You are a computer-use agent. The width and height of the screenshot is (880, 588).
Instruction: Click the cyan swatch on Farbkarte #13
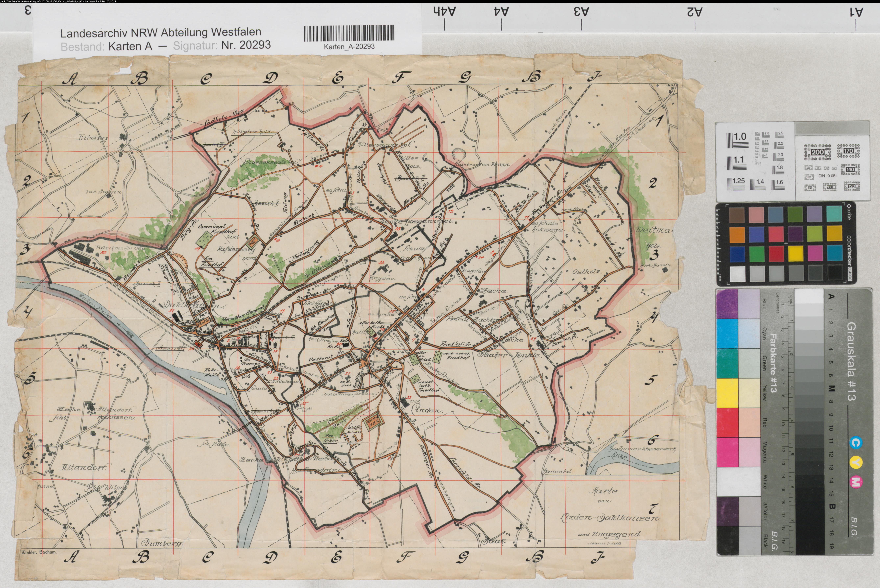[x=727, y=334]
